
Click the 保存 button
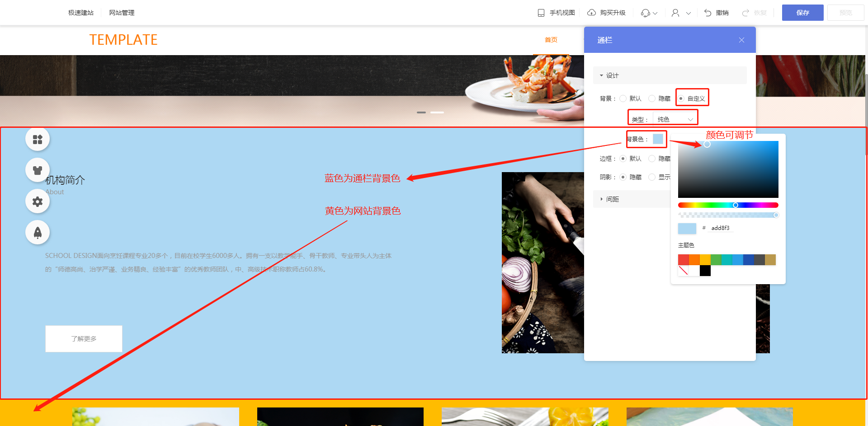[x=803, y=13]
